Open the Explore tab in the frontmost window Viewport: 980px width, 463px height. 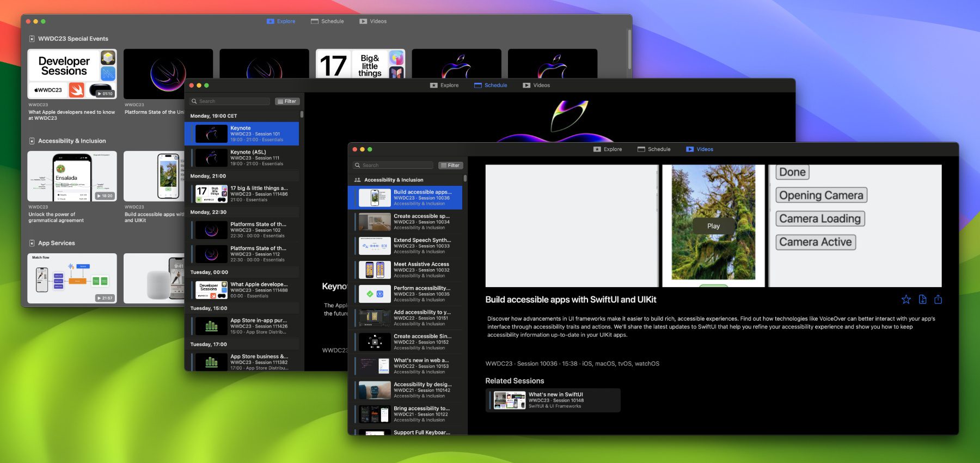click(608, 149)
